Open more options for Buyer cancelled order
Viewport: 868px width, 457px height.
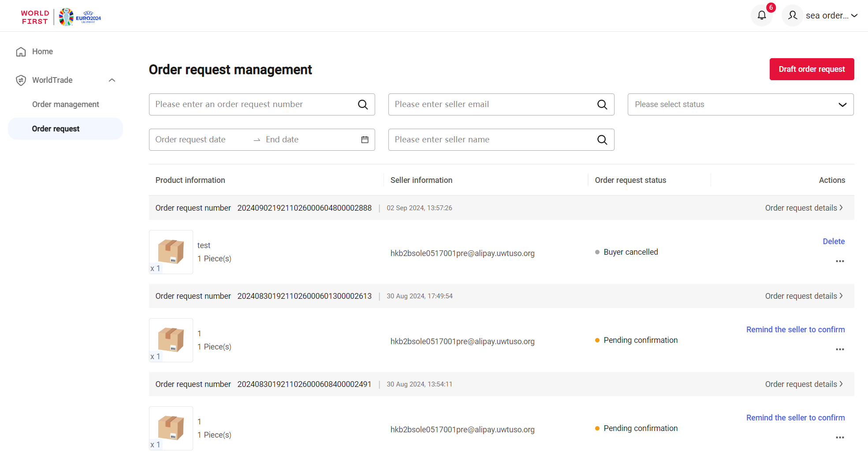point(839,261)
